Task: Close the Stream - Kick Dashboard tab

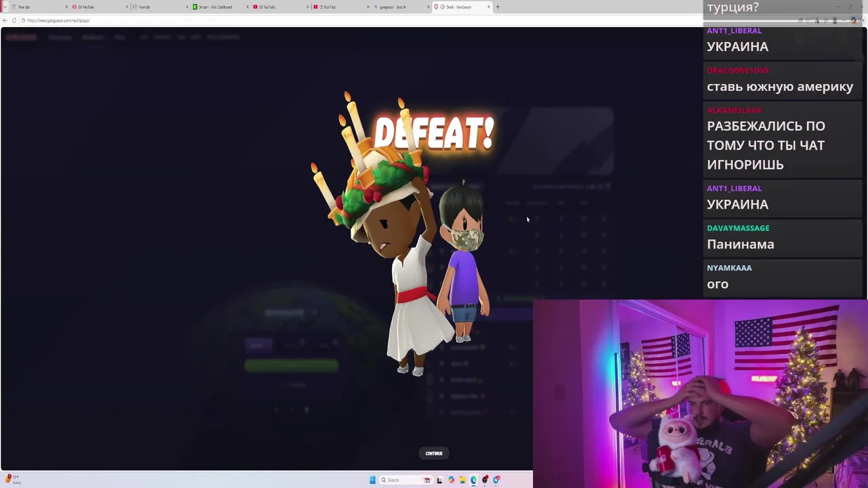Action: [247, 7]
